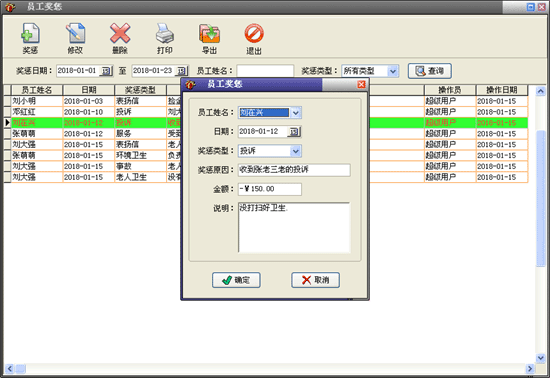Sort by the 员工姓名 column header
This screenshot has height=378, width=550.
pyautogui.click(x=37, y=90)
